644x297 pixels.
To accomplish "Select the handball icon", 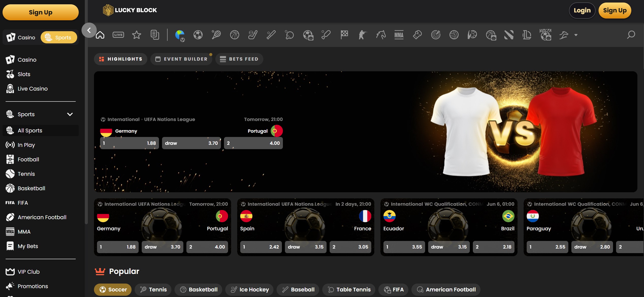I will pos(472,35).
